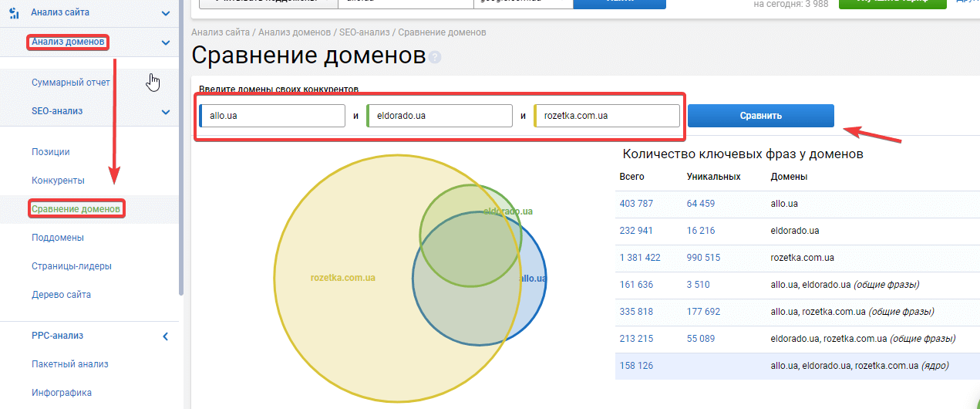980x409 pixels.
Task: Open 213 215 common phrases link
Action: pos(636,339)
